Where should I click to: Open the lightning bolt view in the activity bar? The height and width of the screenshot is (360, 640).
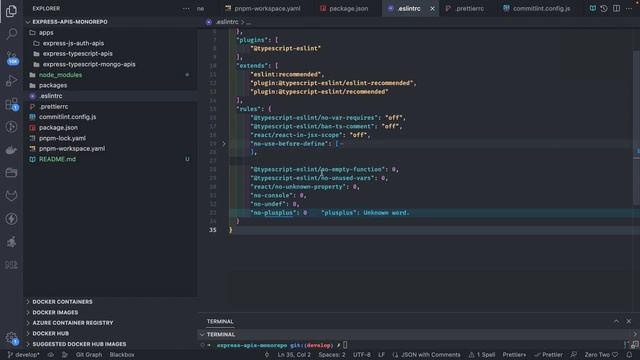pyautogui.click(x=11, y=219)
